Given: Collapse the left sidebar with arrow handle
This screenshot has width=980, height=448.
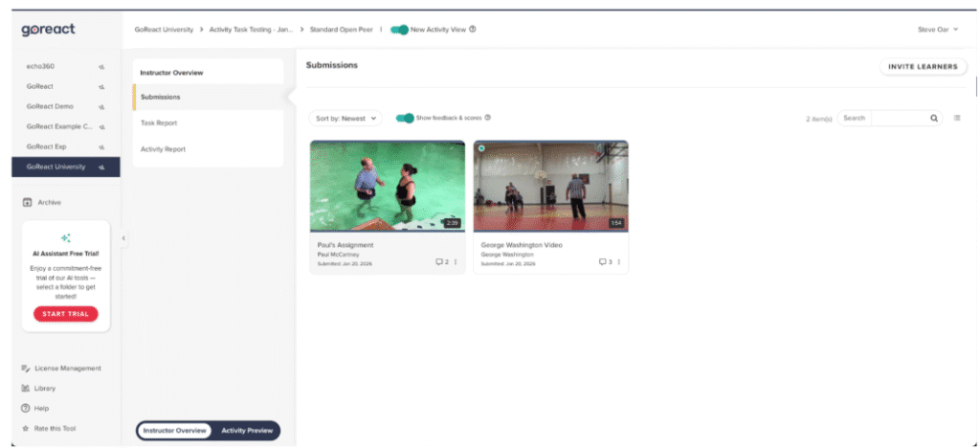Looking at the screenshot, I should coord(123,238).
